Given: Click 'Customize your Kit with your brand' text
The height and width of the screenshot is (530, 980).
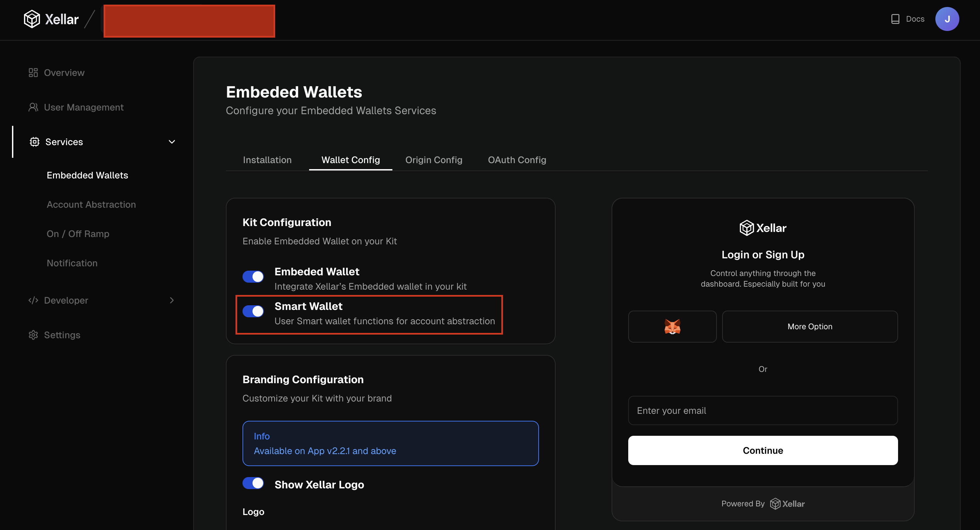Looking at the screenshot, I should click(x=317, y=398).
